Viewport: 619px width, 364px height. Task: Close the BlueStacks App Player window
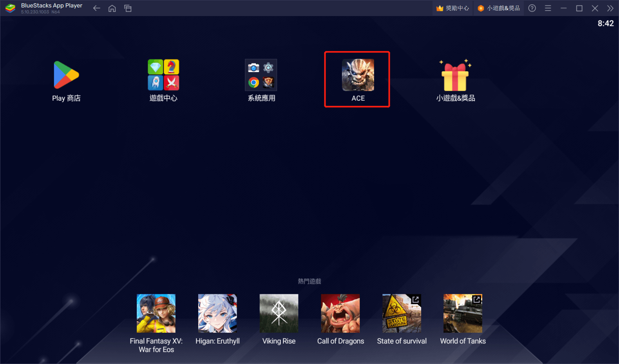click(595, 8)
